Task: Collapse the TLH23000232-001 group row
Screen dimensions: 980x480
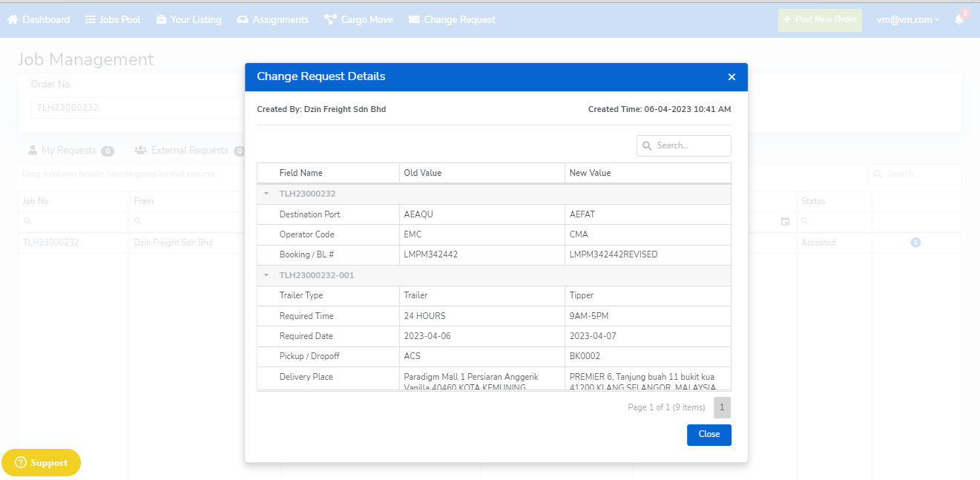Action: (266, 275)
